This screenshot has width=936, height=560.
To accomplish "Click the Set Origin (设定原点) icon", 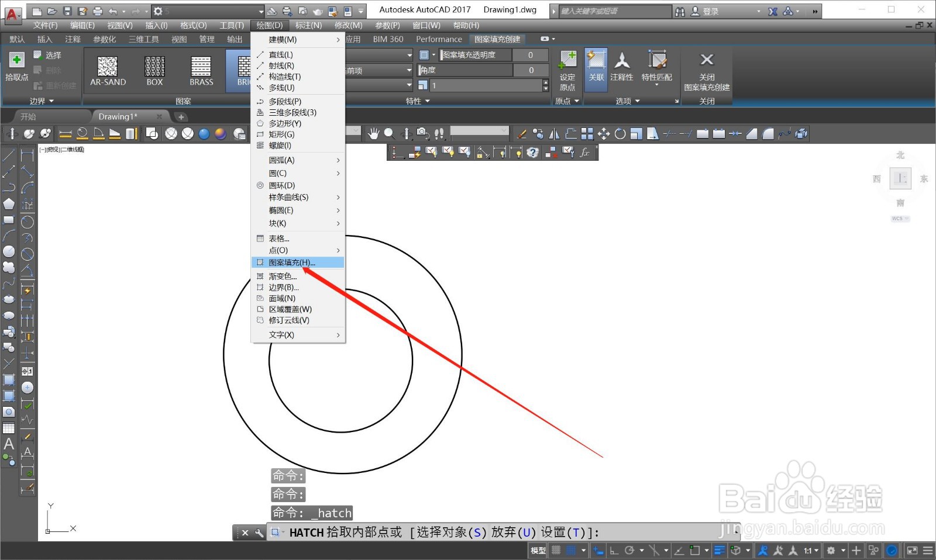I will tap(567, 60).
